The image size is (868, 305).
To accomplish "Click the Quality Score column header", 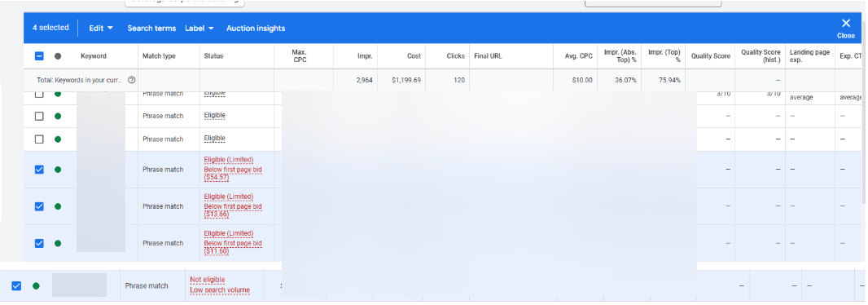I will click(x=711, y=56).
